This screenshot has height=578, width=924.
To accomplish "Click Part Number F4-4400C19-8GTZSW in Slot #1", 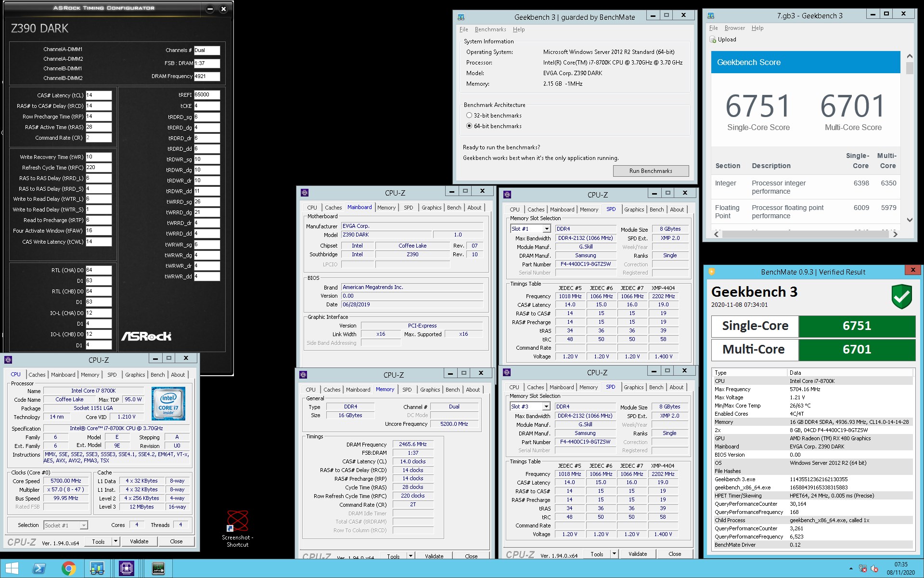I will (586, 264).
